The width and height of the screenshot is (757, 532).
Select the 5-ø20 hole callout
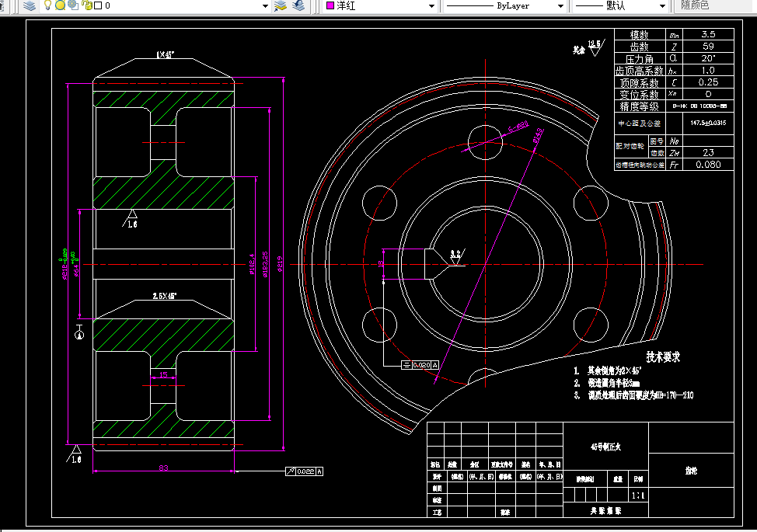pyautogui.click(x=518, y=127)
